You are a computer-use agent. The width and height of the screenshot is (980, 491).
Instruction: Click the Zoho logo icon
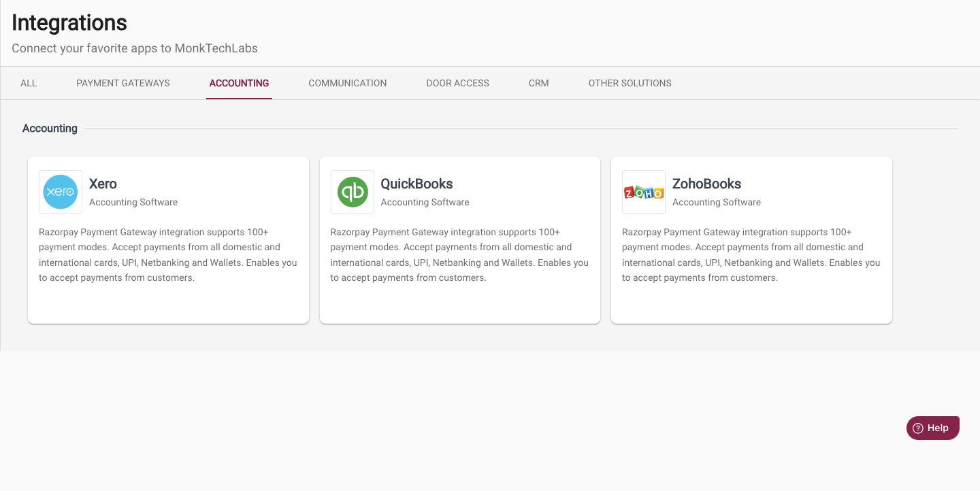(x=644, y=192)
